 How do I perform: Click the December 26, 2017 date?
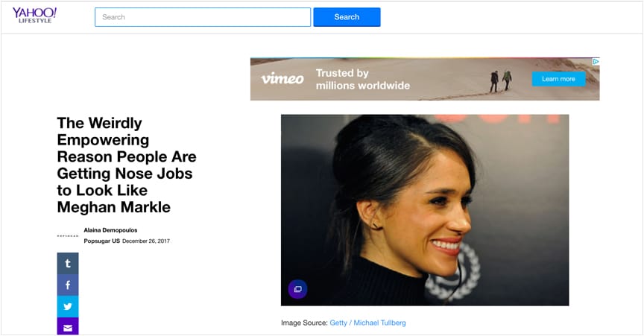click(x=146, y=241)
